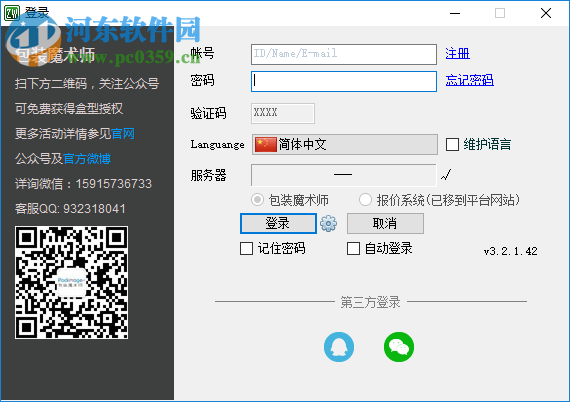Select the 报价系统 radio button
Screen dimensions: 570x402
coord(365,200)
